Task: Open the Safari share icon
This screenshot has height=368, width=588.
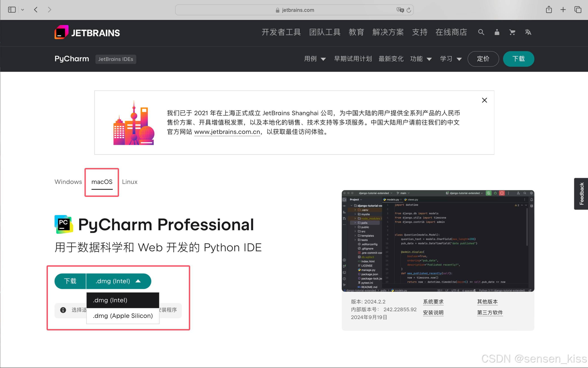Action: coord(549,9)
